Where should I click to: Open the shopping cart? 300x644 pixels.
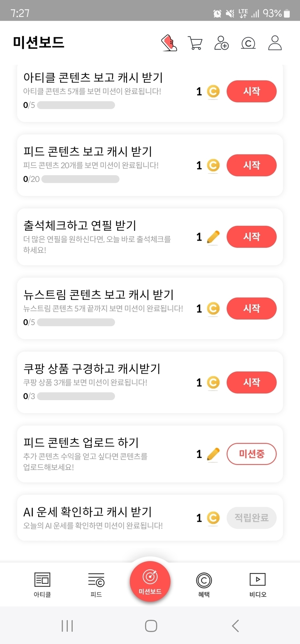coord(195,43)
